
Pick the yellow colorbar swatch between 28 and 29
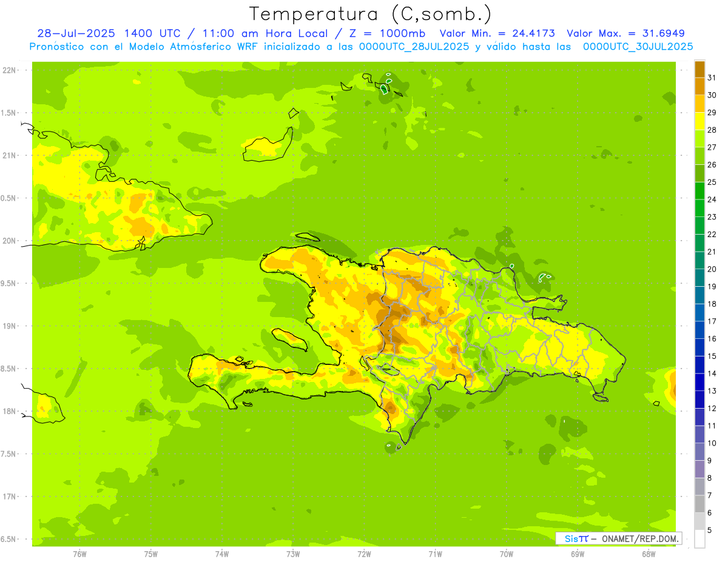(700, 121)
